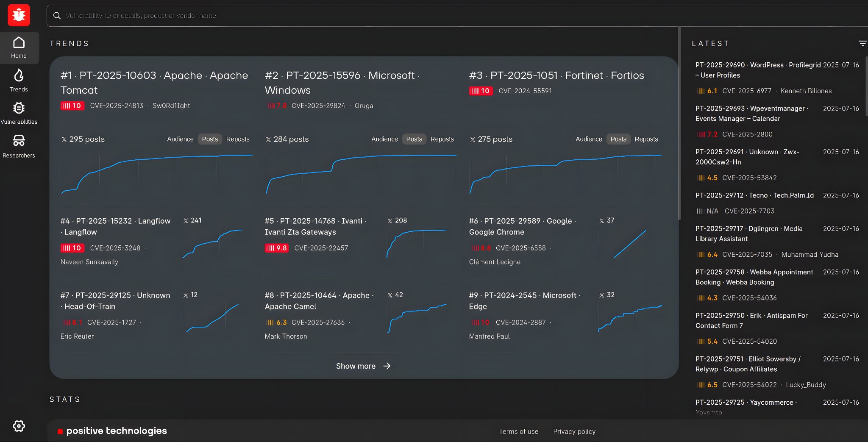Select Posts for Microsoft Windows chart

point(414,139)
